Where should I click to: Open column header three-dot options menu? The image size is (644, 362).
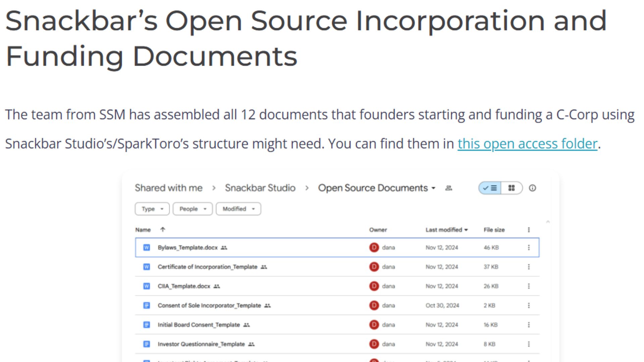[x=529, y=230]
